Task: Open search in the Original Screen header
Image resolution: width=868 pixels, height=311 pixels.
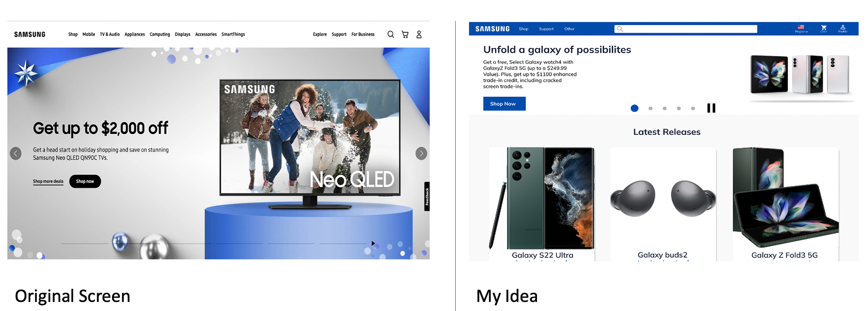Action: (391, 34)
